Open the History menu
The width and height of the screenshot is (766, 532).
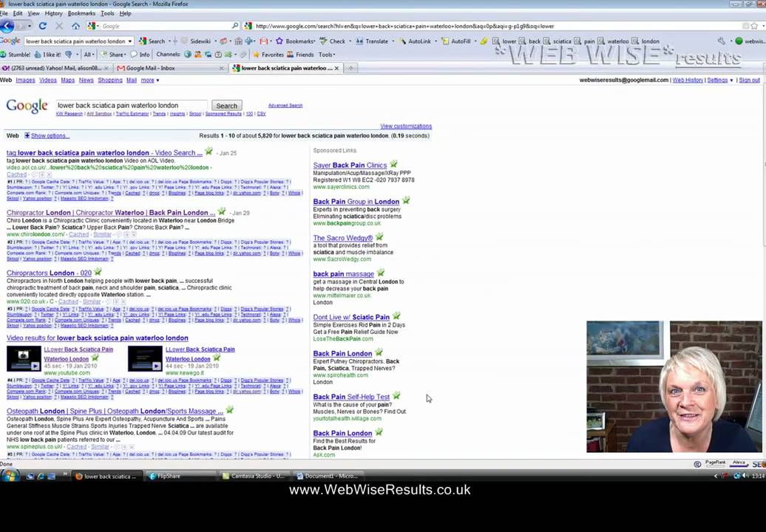(x=53, y=13)
